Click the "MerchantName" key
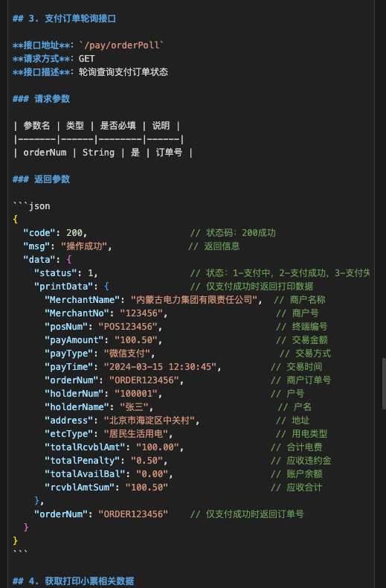 tap(83, 300)
